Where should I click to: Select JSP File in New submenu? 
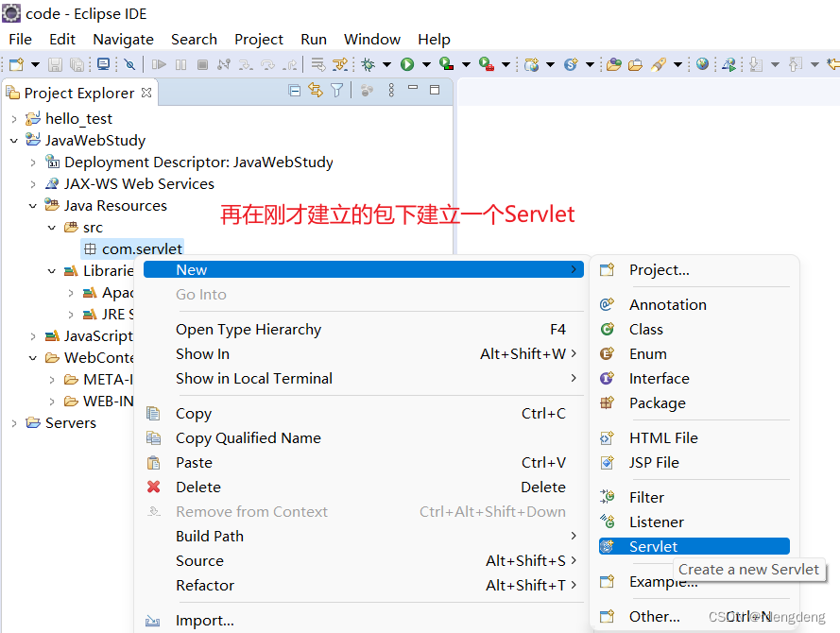pos(694,463)
